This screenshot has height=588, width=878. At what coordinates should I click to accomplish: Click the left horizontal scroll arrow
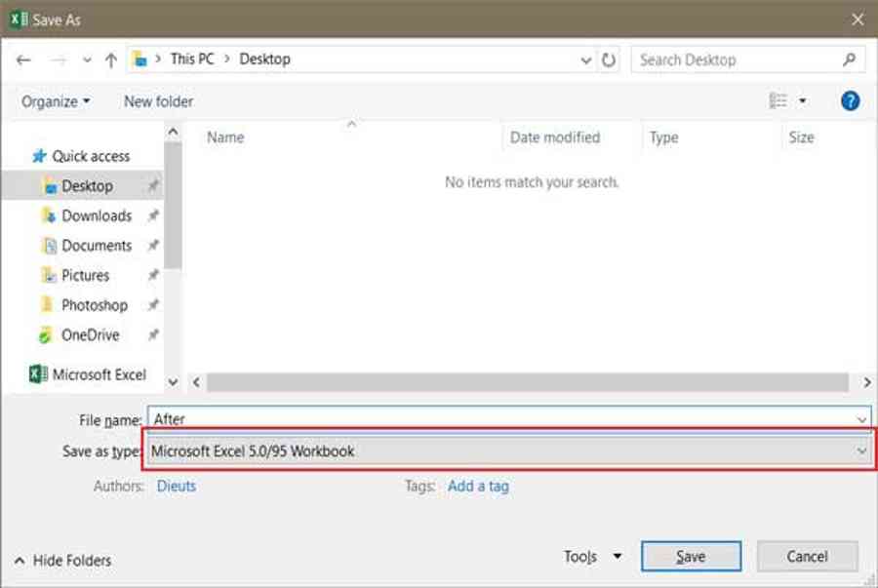(x=196, y=382)
